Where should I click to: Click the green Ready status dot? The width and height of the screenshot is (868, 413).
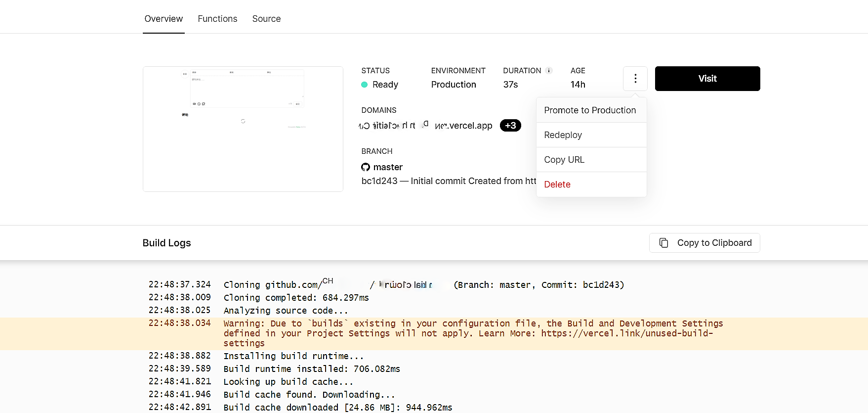[365, 85]
